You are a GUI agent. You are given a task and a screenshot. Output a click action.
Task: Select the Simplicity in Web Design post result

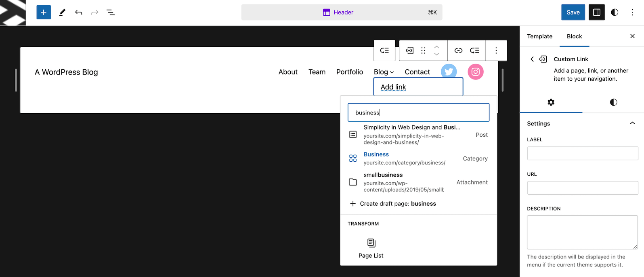[x=419, y=135]
